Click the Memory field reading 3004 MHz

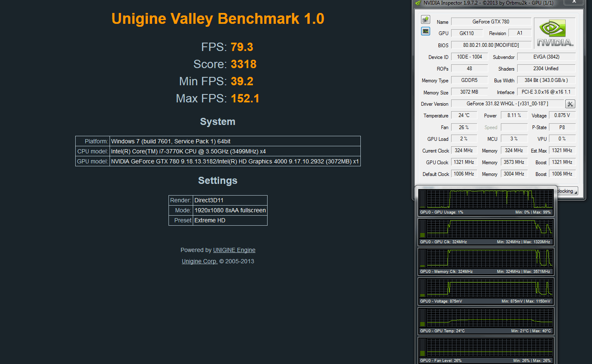click(x=514, y=174)
